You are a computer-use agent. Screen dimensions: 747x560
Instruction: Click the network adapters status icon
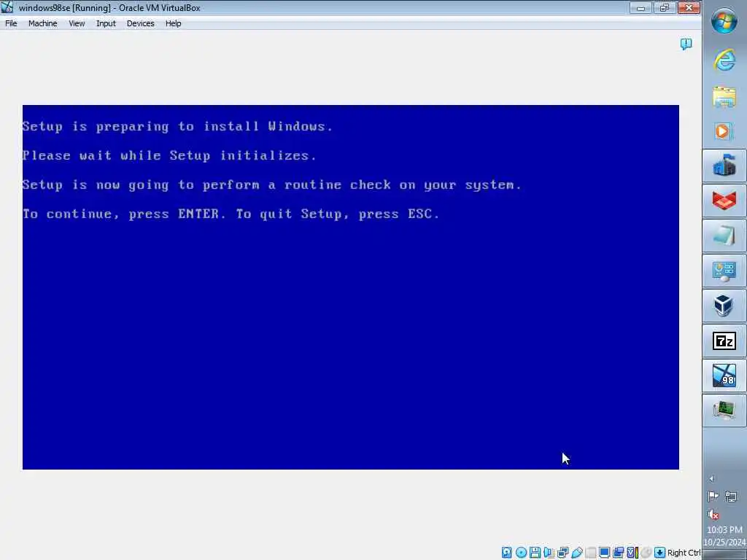563,553
